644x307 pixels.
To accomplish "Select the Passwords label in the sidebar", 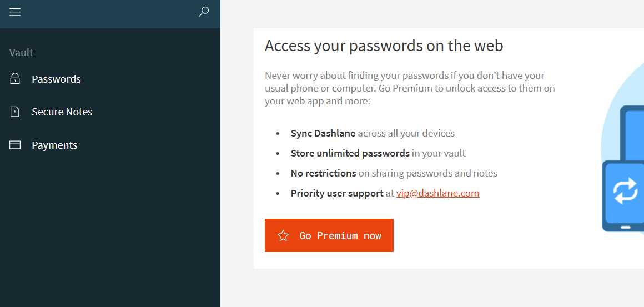I will tap(56, 79).
